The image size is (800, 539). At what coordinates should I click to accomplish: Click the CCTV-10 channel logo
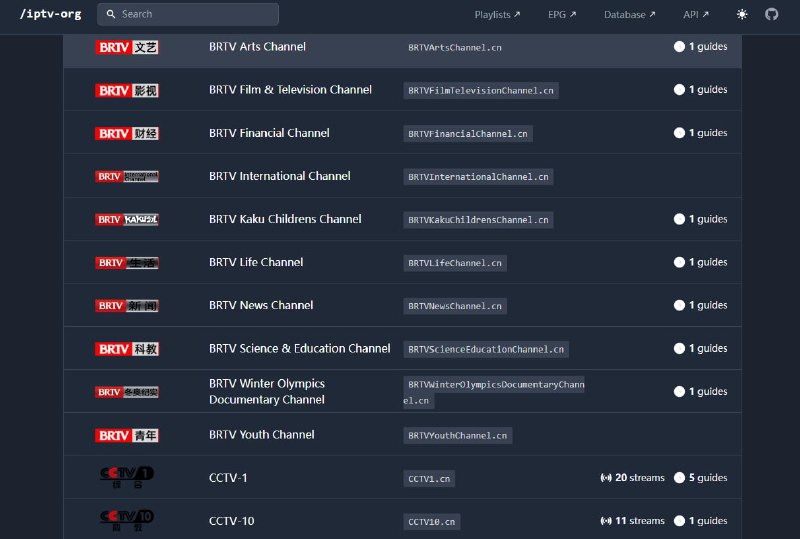[x=127, y=521]
